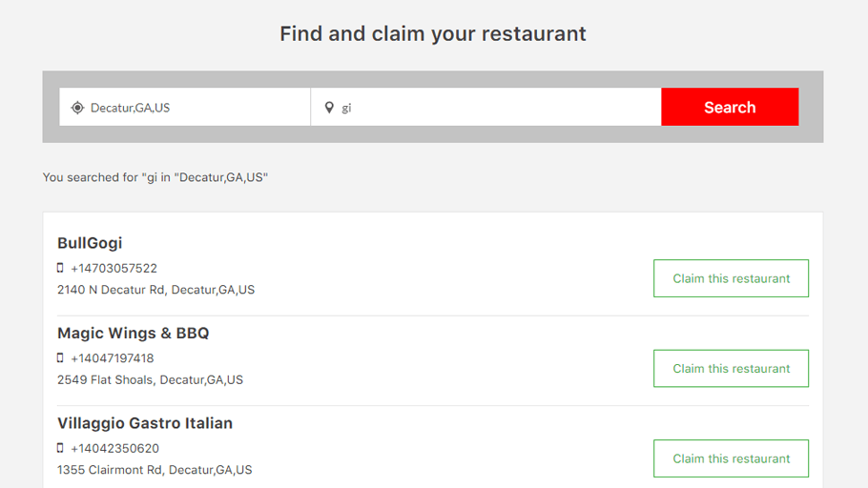This screenshot has width=868, height=488.
Task: Focus the restaurant name field containing gi
Action: pyautogui.click(x=486, y=107)
